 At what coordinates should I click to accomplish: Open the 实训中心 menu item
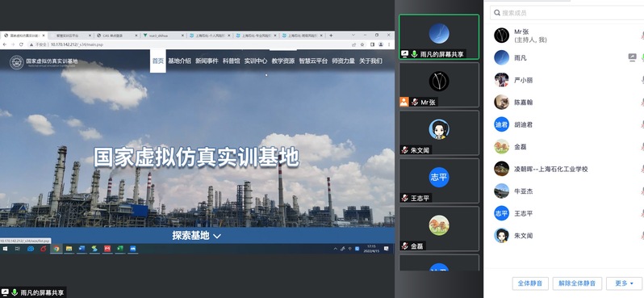[256, 61]
